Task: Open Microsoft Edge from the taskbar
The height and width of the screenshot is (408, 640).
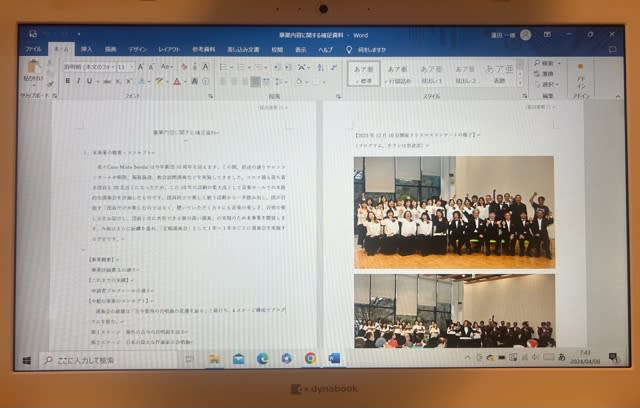Action: [x=262, y=359]
